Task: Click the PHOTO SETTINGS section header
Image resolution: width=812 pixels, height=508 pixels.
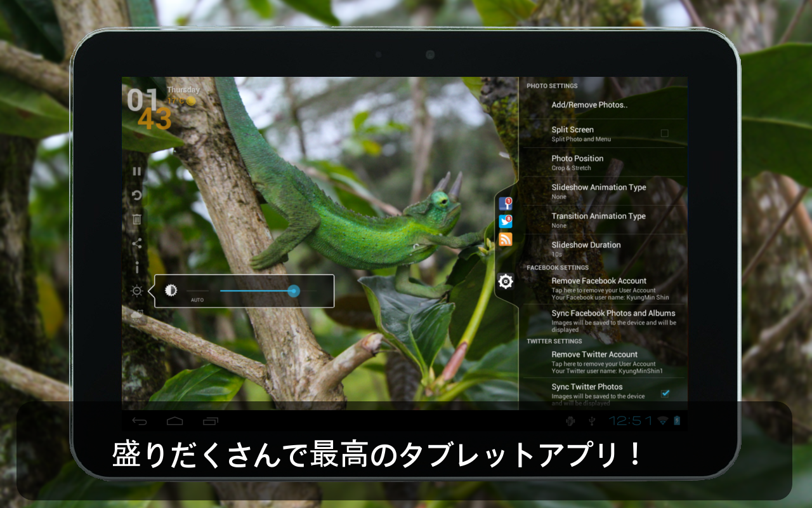Action: pos(552,86)
